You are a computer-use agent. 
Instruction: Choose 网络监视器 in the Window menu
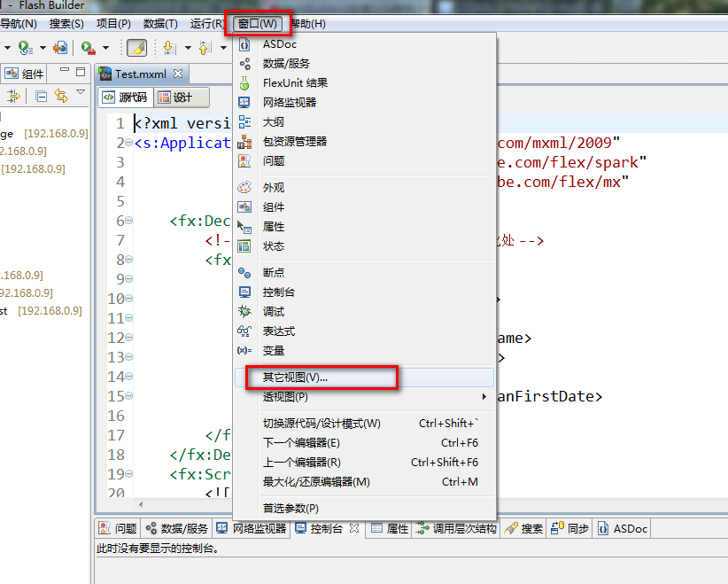(365, 103)
